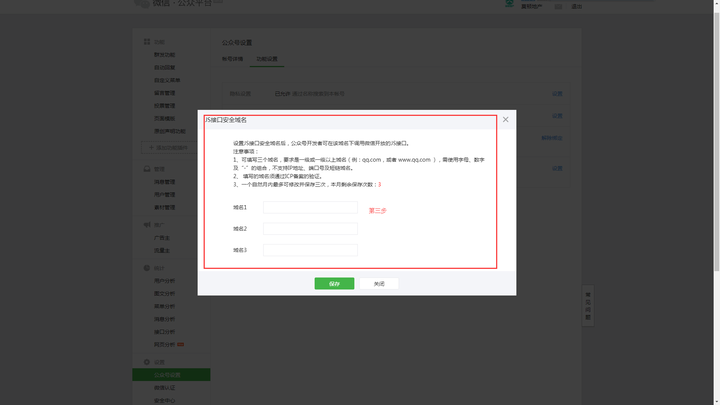Screen dimensions: 720x405
Task: Click the 退出 logout link
Action: pyautogui.click(x=576, y=6)
